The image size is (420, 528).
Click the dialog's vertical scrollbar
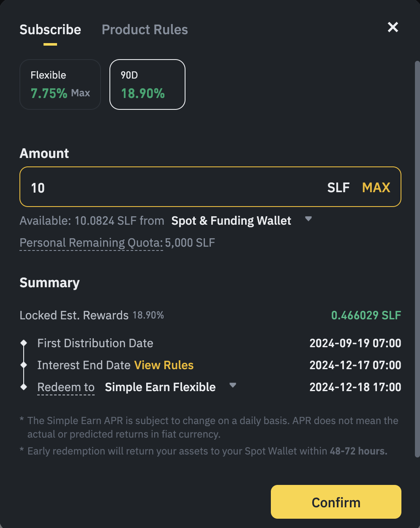pos(417,253)
